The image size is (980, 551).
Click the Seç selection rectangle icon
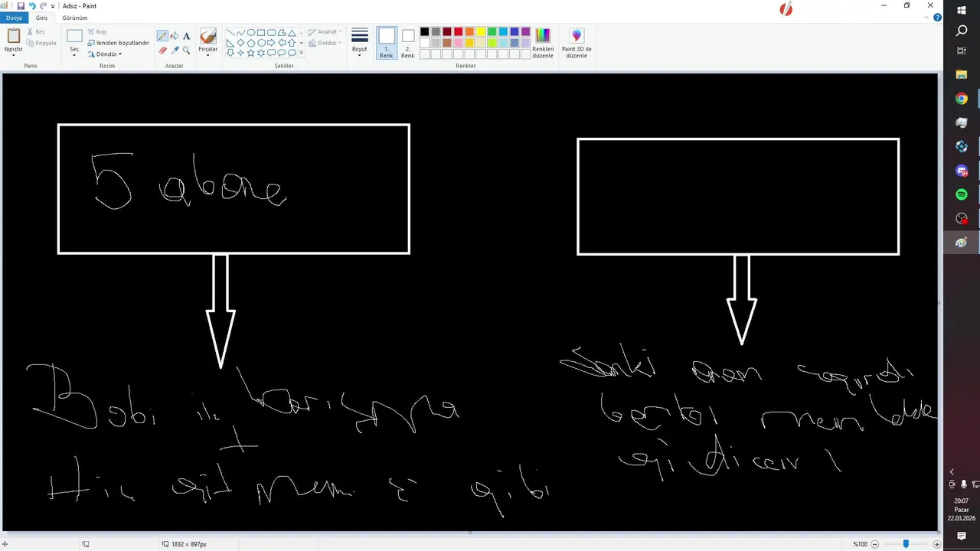pos(74,35)
